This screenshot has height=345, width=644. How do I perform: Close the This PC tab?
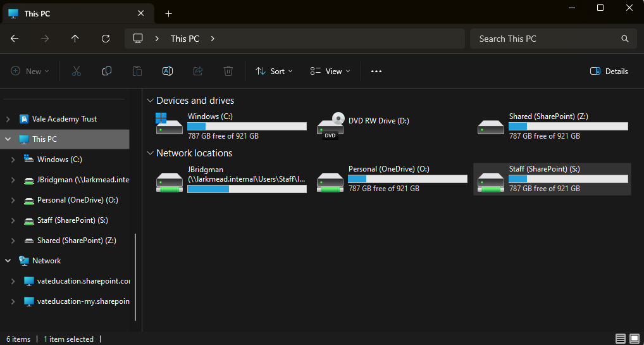140,13
